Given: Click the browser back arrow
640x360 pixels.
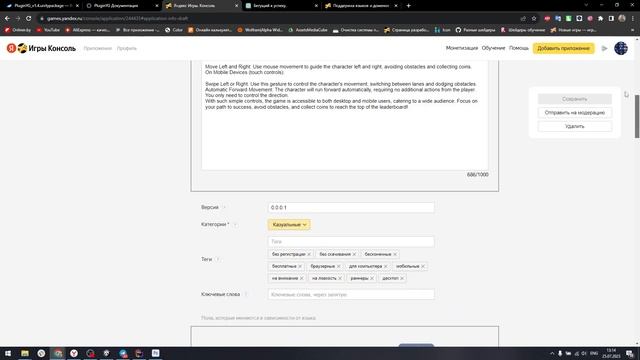Looking at the screenshot, I should 7,18.
